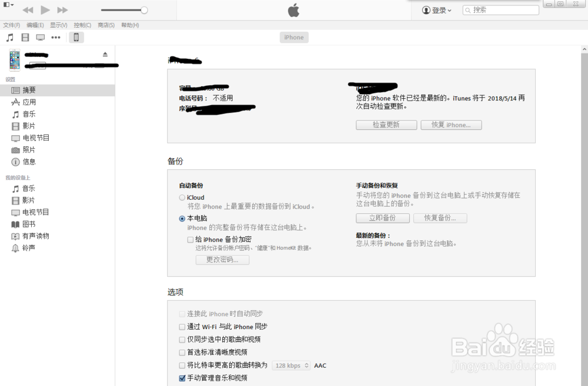Click the vertical scrollbar track
The width and height of the screenshot is (588, 386).
point(584,219)
